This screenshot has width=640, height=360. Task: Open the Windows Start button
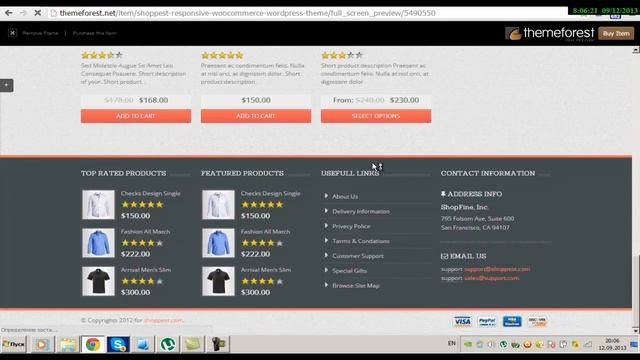(13, 344)
